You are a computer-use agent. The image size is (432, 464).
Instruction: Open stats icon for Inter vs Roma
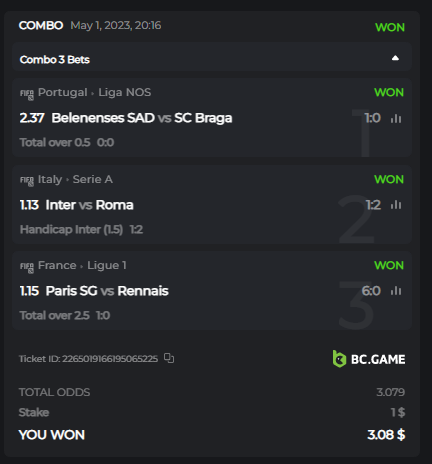(x=396, y=205)
